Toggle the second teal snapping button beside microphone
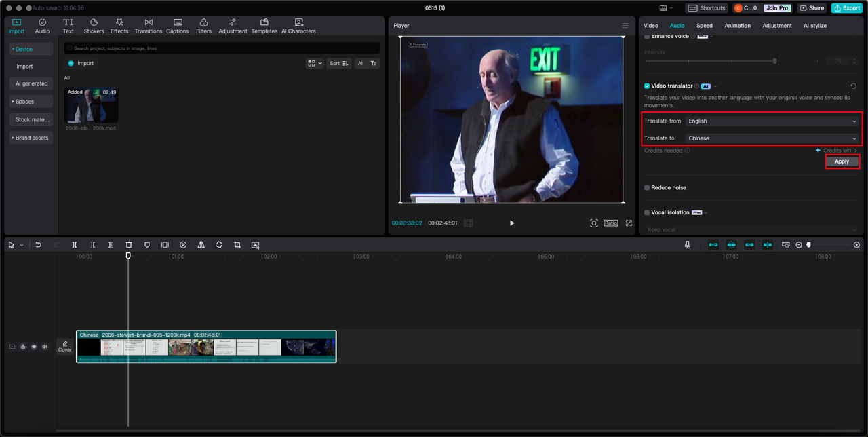This screenshot has width=868, height=437. click(732, 245)
